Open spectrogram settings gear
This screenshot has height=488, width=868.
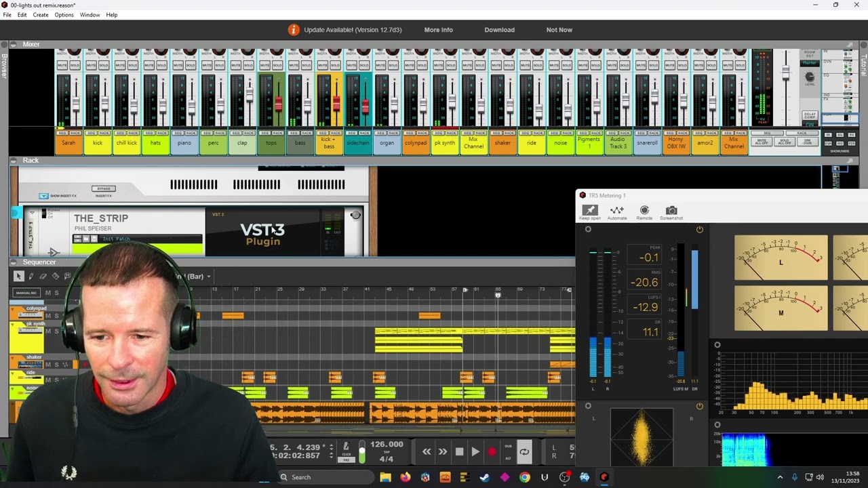[717, 425]
